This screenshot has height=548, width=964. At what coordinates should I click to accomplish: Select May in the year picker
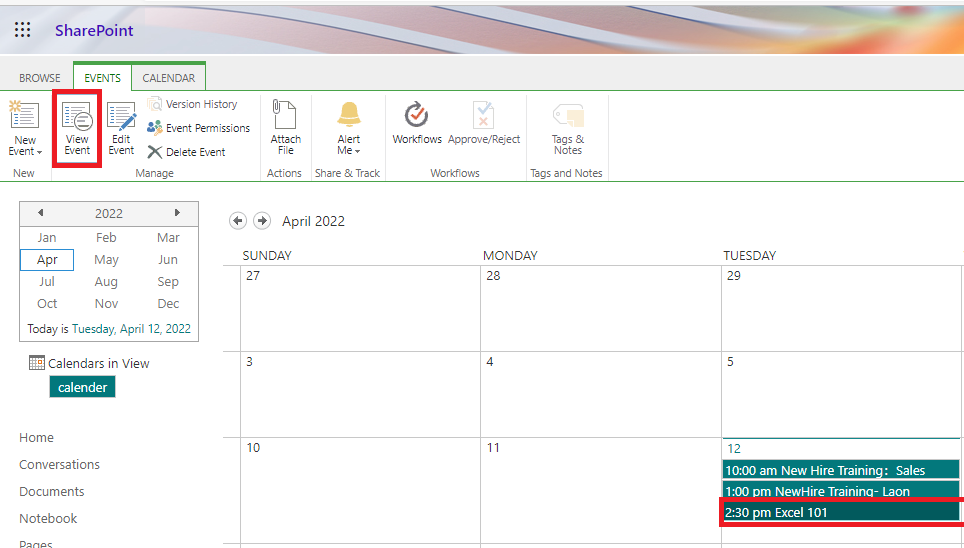(106, 260)
